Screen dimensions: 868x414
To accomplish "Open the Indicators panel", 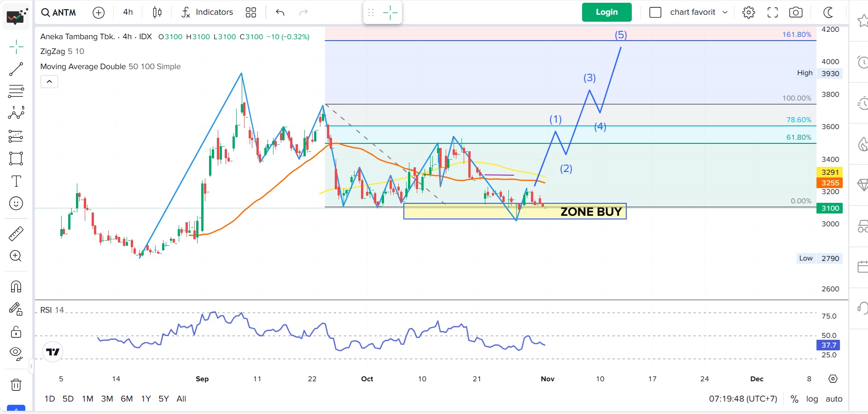I will click(207, 12).
